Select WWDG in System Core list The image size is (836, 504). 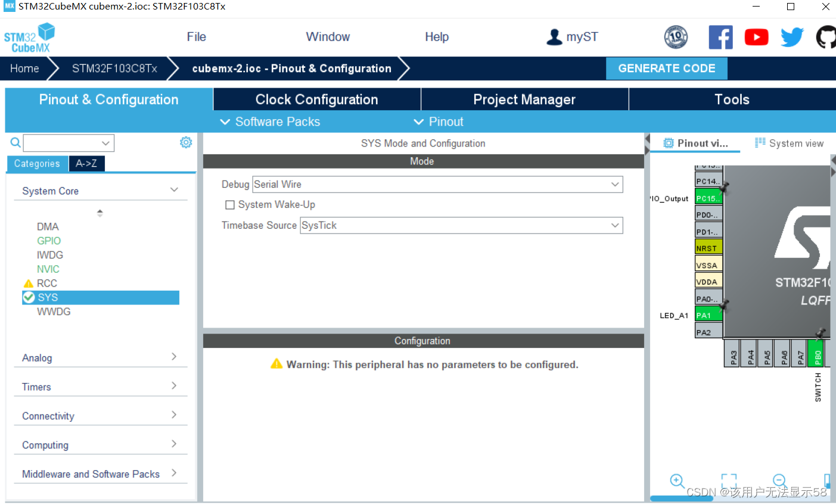coord(54,312)
